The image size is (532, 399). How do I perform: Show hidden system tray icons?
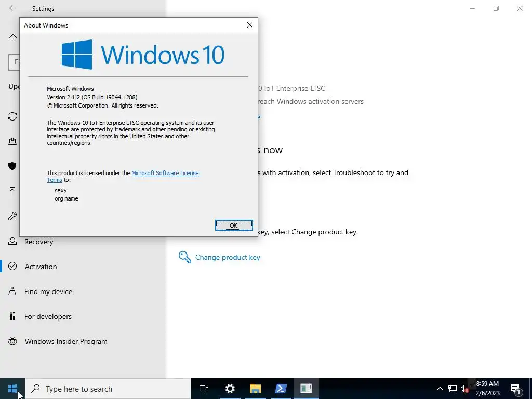coord(440,389)
